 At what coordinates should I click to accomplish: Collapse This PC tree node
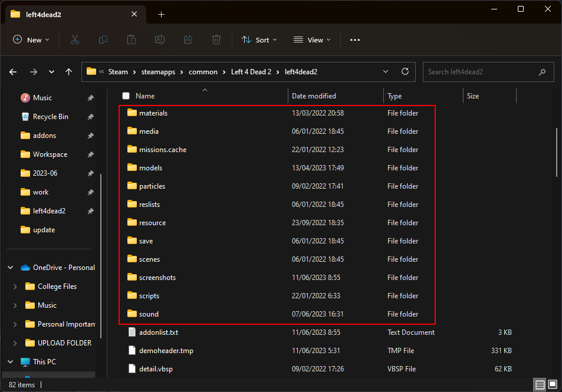tap(11, 362)
